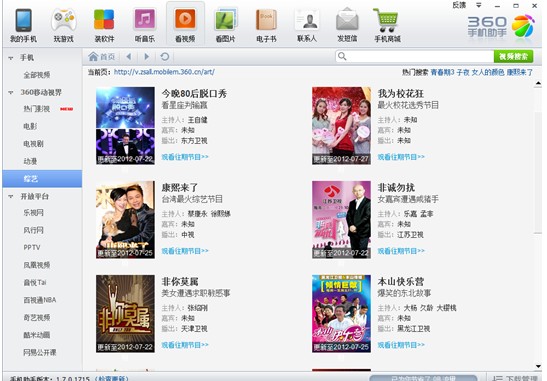
Task: Click the magnifier search icon
Action: pyautogui.click(x=342, y=57)
